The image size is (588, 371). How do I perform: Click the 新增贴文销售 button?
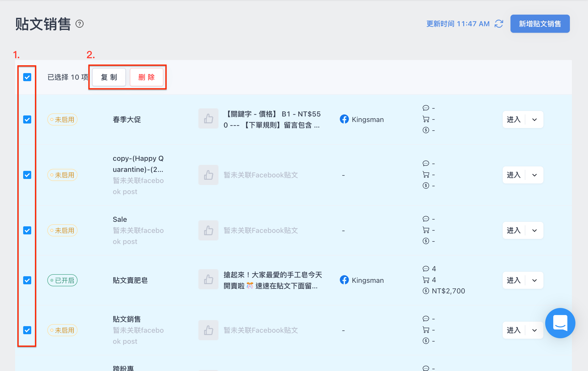[540, 24]
